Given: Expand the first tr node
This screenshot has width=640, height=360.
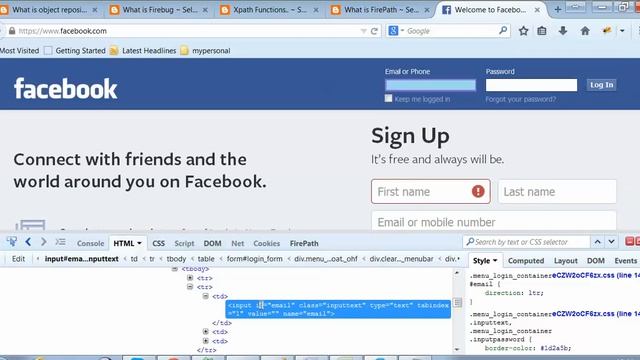Looking at the screenshot, I should (x=190, y=278).
